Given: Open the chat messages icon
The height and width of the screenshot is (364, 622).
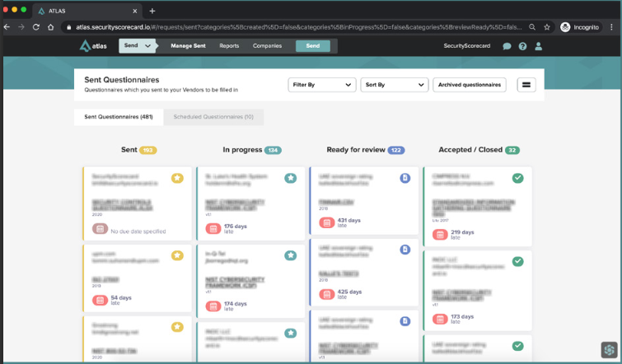Looking at the screenshot, I should point(507,46).
